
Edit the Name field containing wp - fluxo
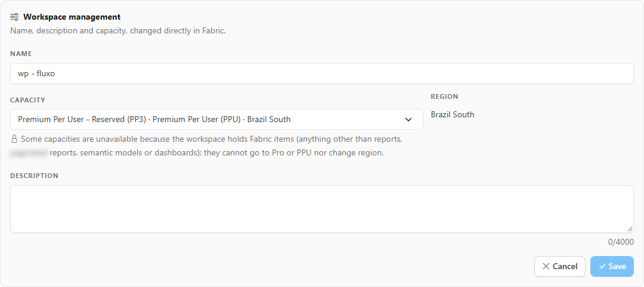[x=321, y=73]
